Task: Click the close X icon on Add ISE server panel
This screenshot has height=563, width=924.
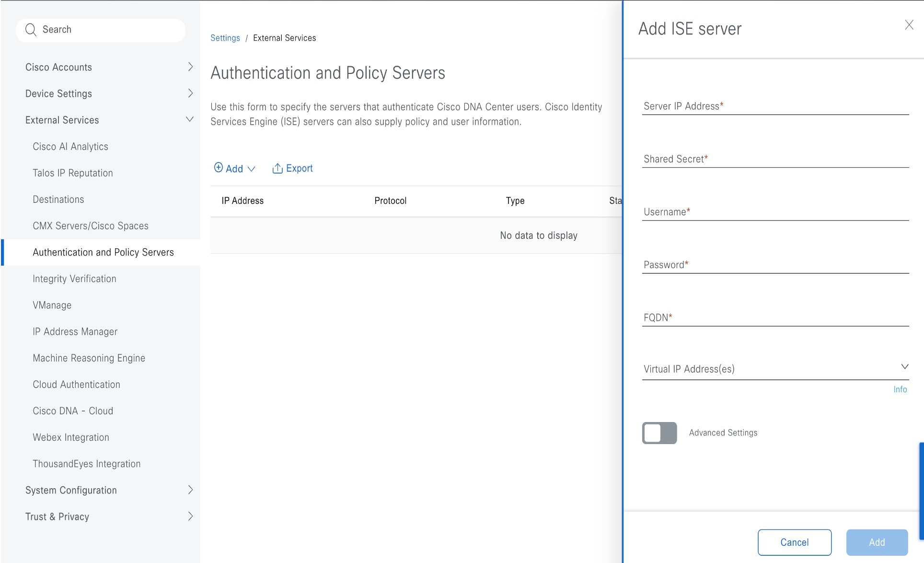Action: [910, 25]
